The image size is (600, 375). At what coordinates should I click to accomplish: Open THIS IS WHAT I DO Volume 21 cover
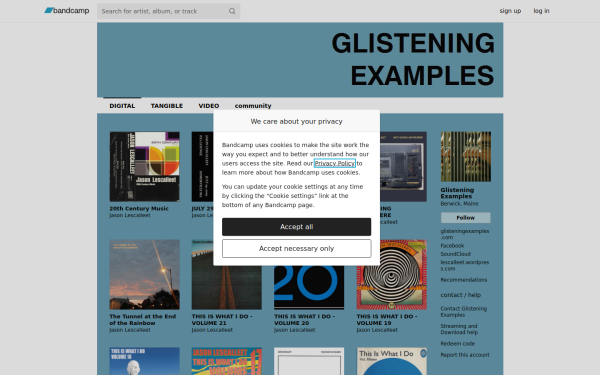[x=227, y=287]
